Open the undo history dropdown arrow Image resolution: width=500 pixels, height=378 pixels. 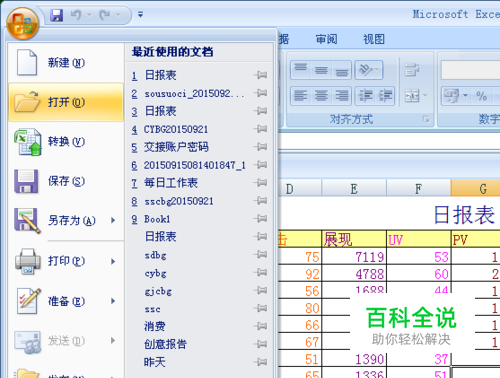point(89,15)
